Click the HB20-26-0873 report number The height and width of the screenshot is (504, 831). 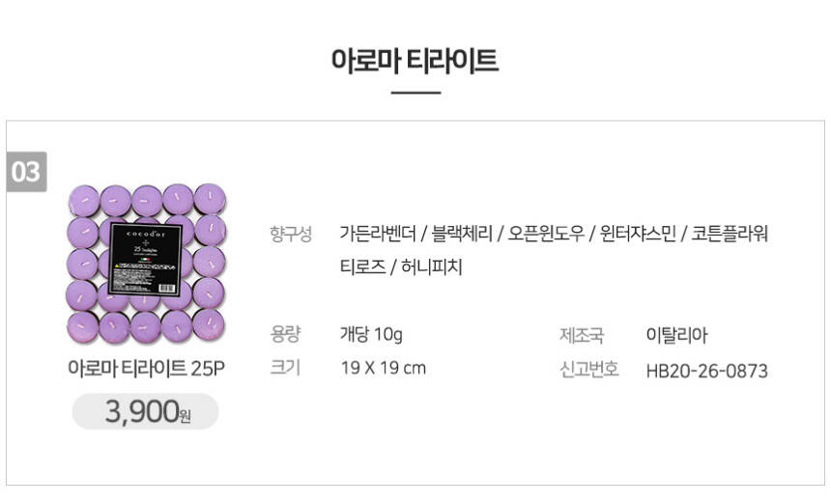706,371
